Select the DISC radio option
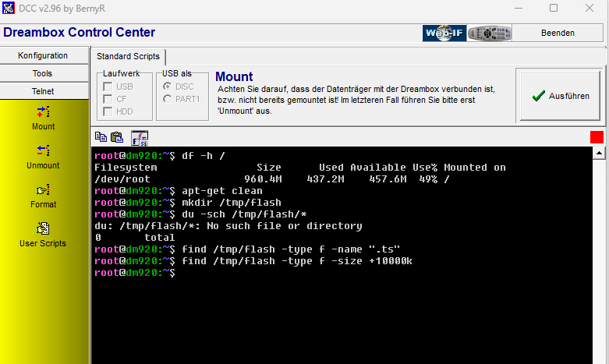Viewport: 609px width, 364px height. pos(167,87)
